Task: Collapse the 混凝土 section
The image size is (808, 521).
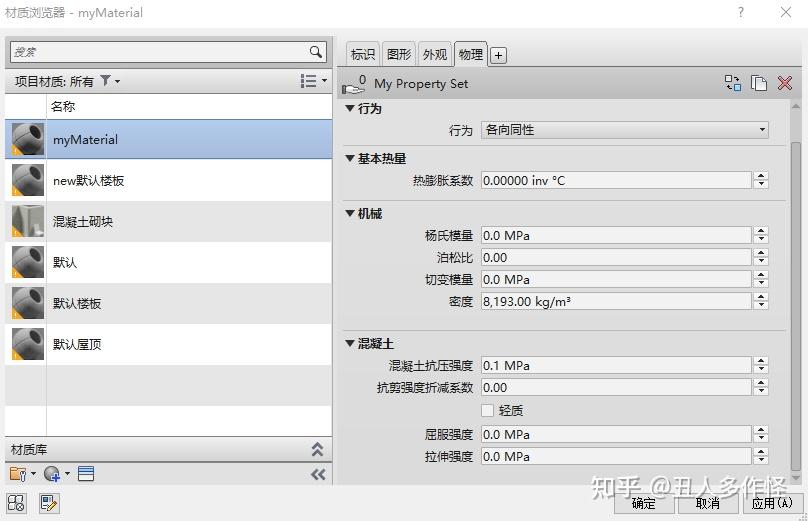Action: pos(350,343)
